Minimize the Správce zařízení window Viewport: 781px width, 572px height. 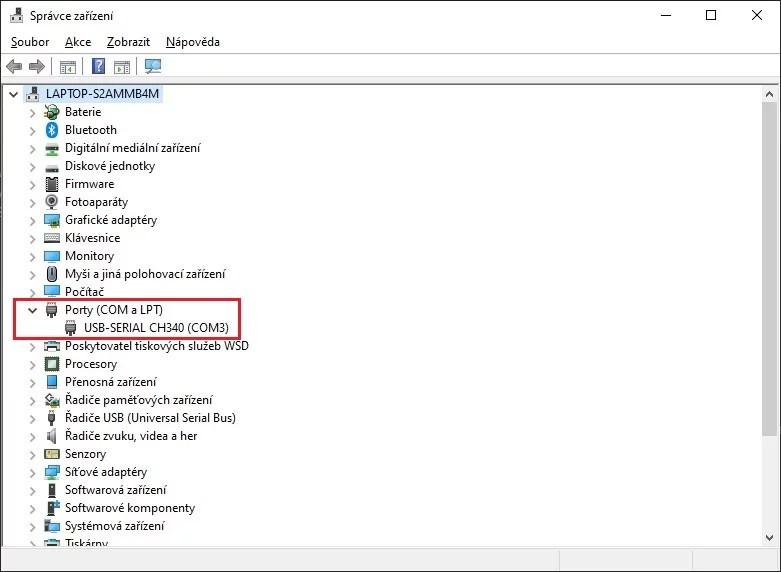coord(666,15)
